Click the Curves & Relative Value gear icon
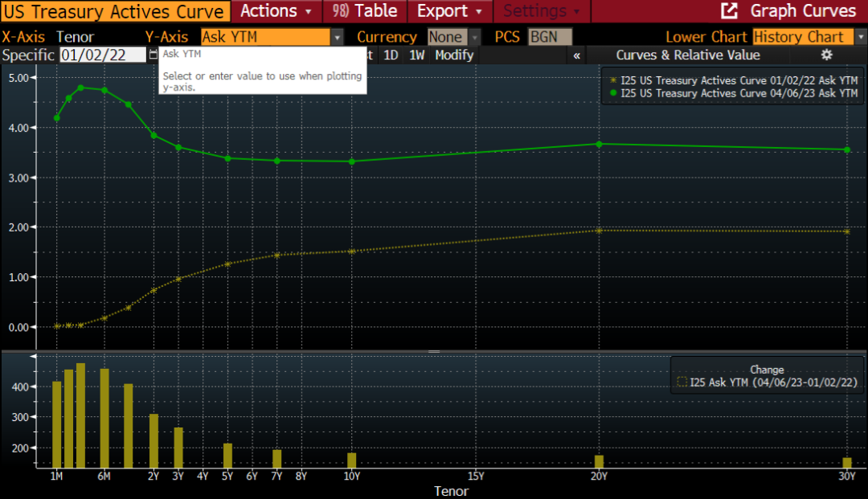This screenshot has width=868, height=499. pos(826,55)
